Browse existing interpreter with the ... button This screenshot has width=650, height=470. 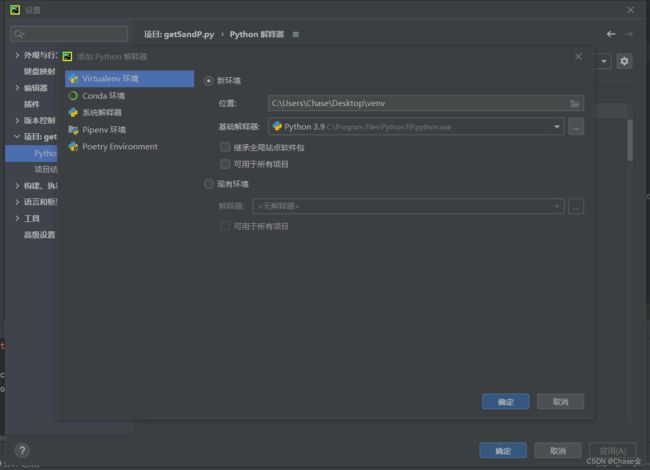point(576,206)
